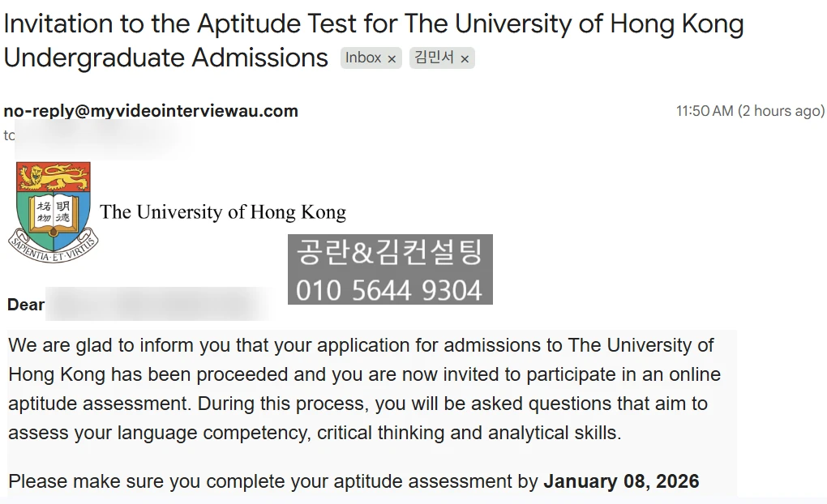Click the "Dear" greeting
Image resolution: width=827 pixels, height=504 pixels.
tap(26, 305)
